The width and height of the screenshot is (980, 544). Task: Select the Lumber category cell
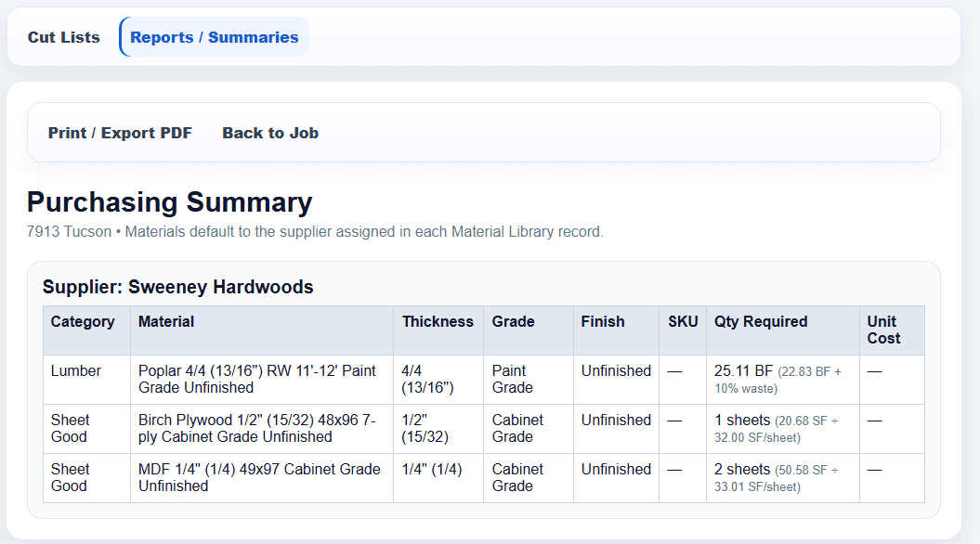(x=87, y=380)
